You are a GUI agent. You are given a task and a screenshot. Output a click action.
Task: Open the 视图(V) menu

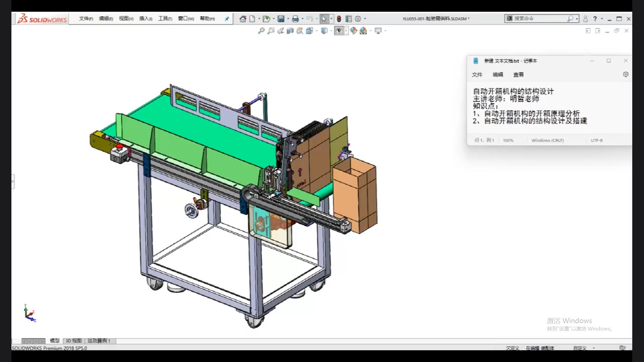(126, 19)
